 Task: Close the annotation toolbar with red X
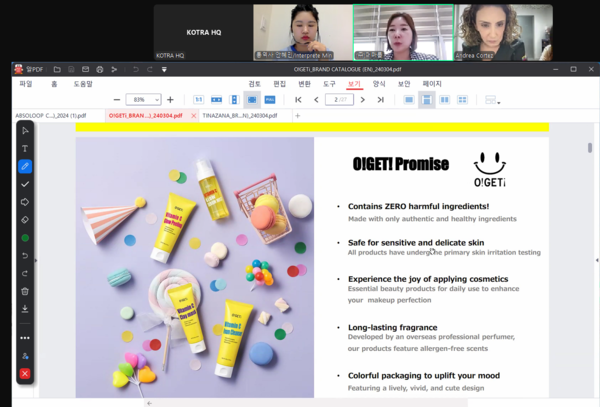tap(25, 374)
